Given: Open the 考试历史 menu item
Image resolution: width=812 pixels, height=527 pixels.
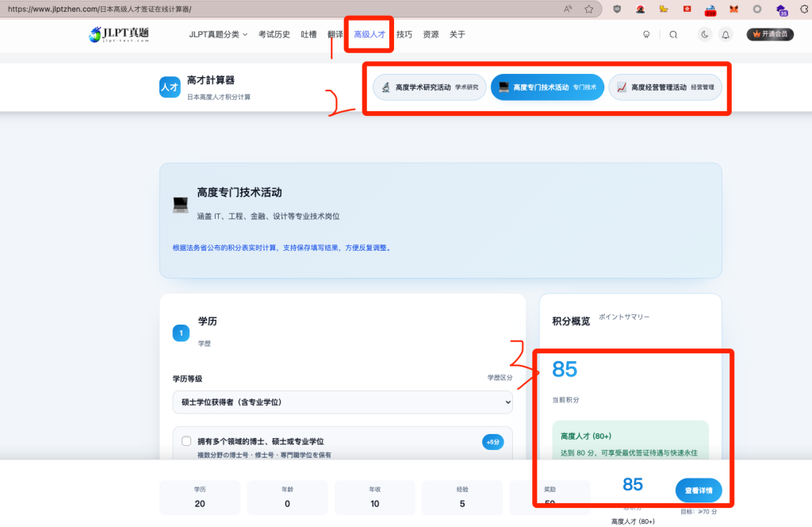Looking at the screenshot, I should pos(274,35).
